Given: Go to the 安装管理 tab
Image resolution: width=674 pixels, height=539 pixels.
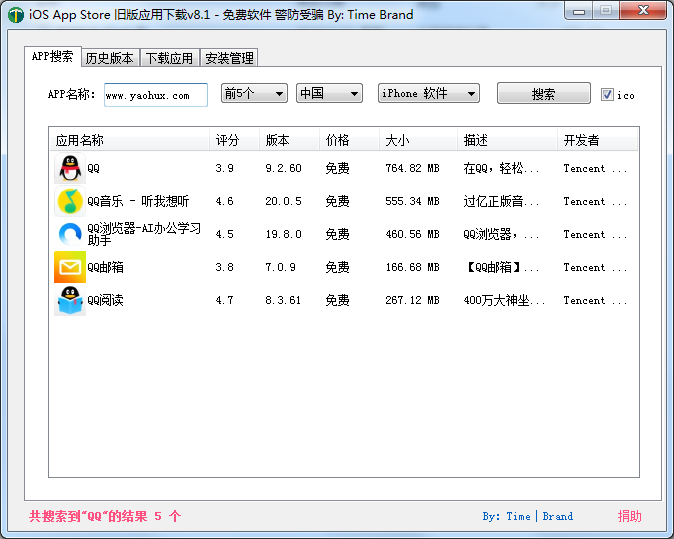Looking at the screenshot, I should pyautogui.click(x=229, y=58).
